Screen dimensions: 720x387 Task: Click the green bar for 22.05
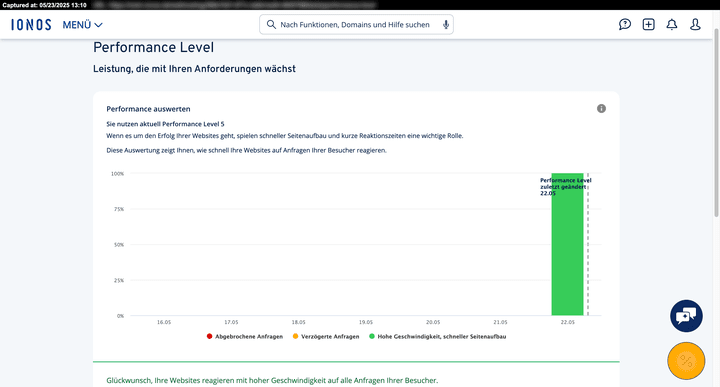pyautogui.click(x=568, y=244)
